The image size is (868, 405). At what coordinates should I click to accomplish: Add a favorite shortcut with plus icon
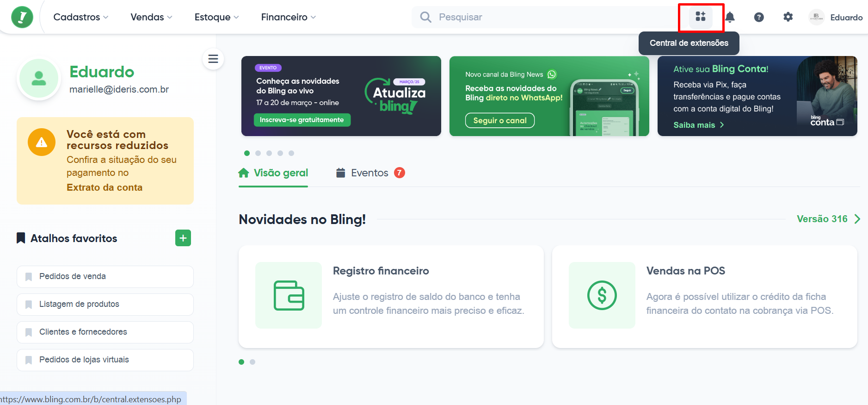tap(183, 238)
